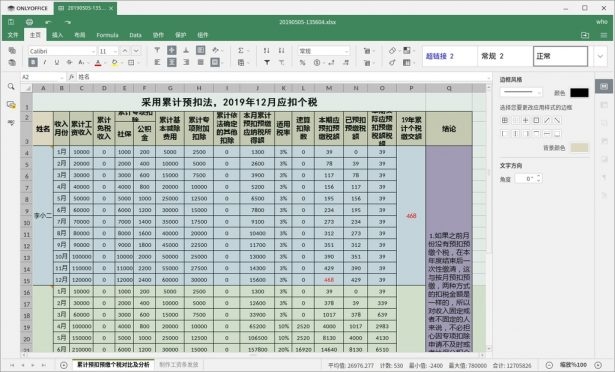Select the 累计预扣预缴个税对比及分析 sheet tab

(x=113, y=365)
